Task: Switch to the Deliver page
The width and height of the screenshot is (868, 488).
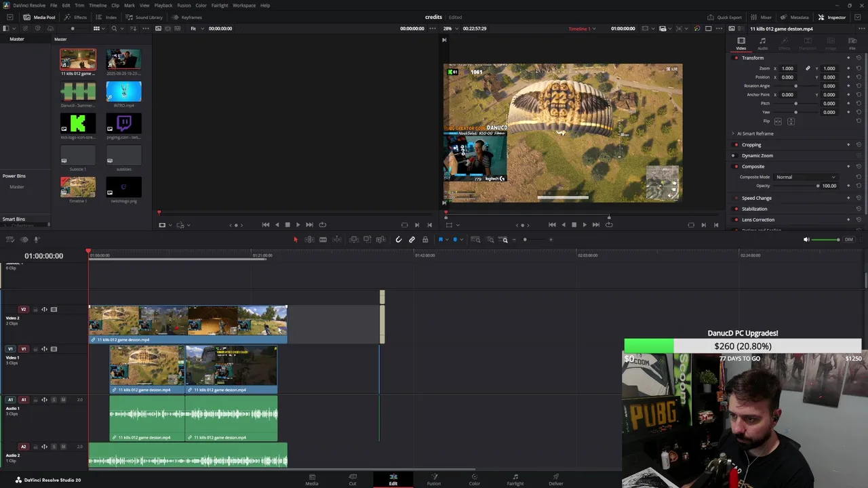Action: tap(556, 479)
